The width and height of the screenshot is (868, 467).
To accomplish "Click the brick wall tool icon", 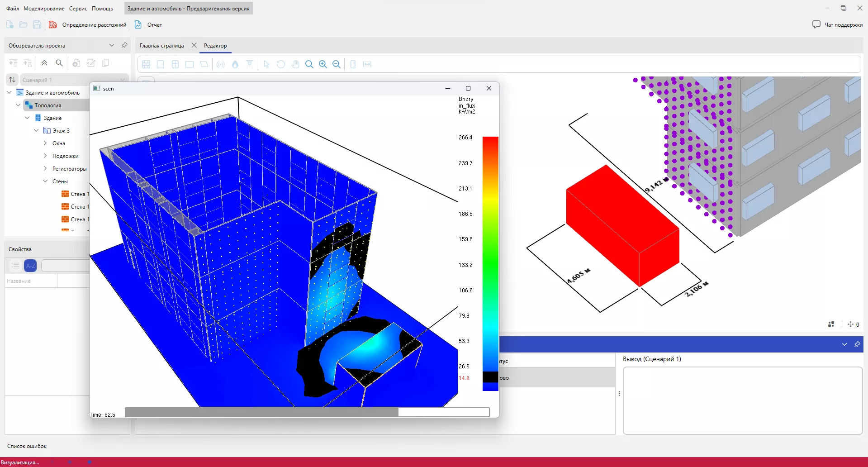I will pyautogui.click(x=146, y=64).
